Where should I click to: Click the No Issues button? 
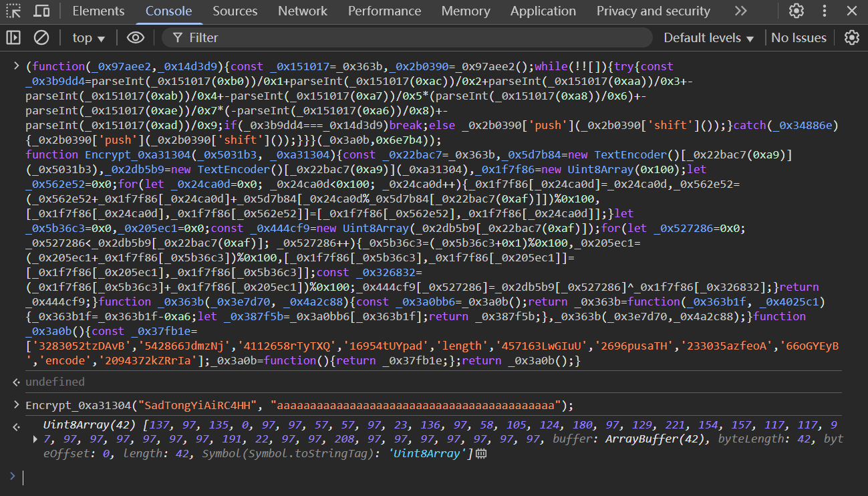click(799, 37)
